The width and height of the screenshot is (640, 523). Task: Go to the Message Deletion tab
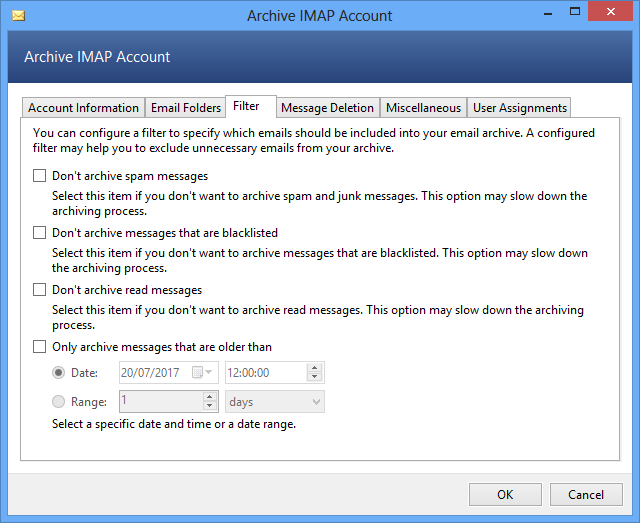327,108
